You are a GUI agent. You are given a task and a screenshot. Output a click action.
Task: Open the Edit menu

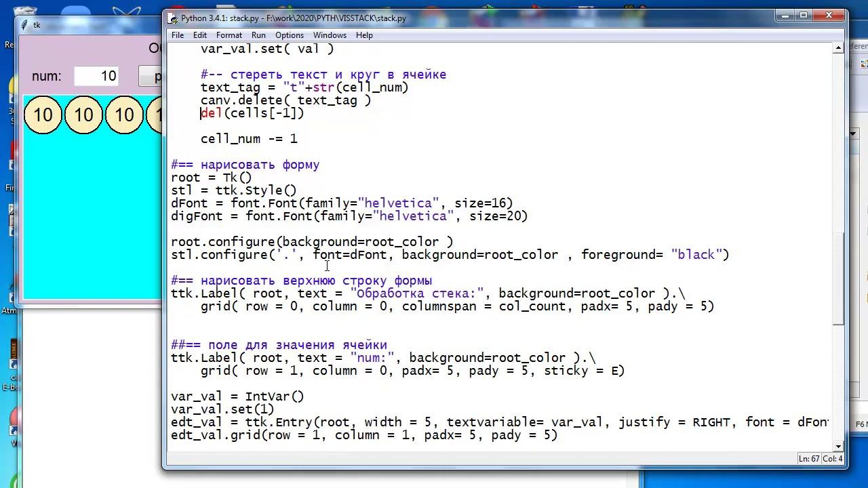coord(200,35)
